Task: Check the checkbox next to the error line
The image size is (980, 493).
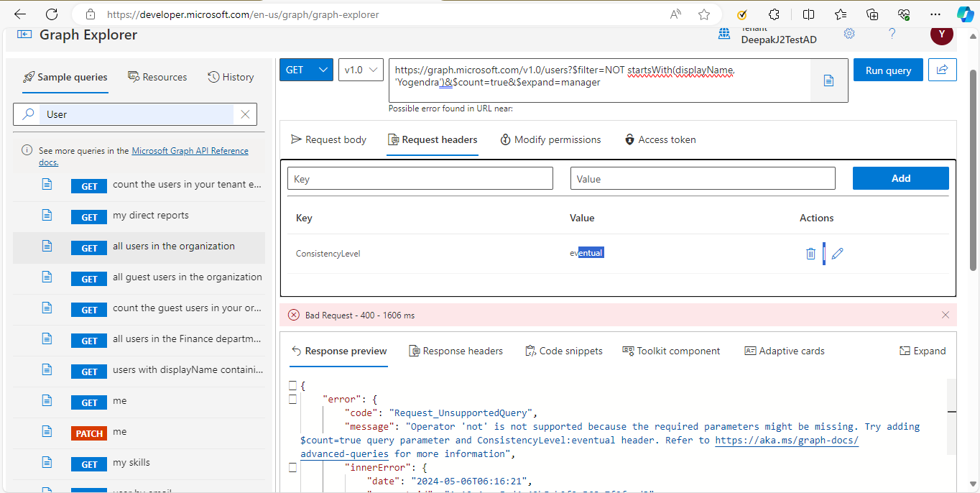Action: (293, 399)
